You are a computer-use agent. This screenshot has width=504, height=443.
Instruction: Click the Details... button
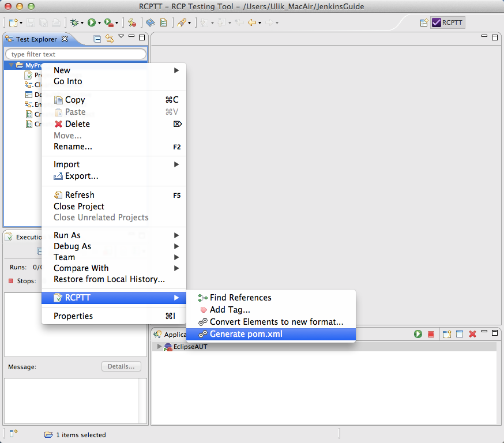click(121, 366)
